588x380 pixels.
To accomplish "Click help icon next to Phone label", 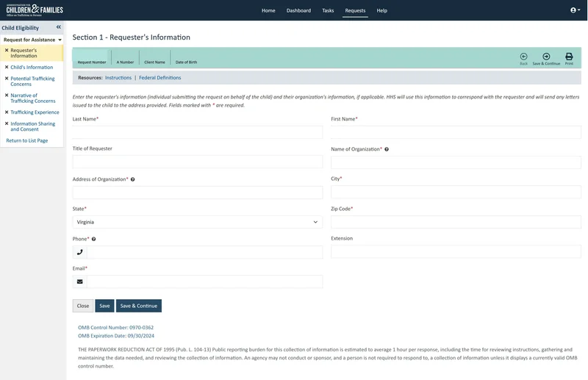I will (x=94, y=239).
